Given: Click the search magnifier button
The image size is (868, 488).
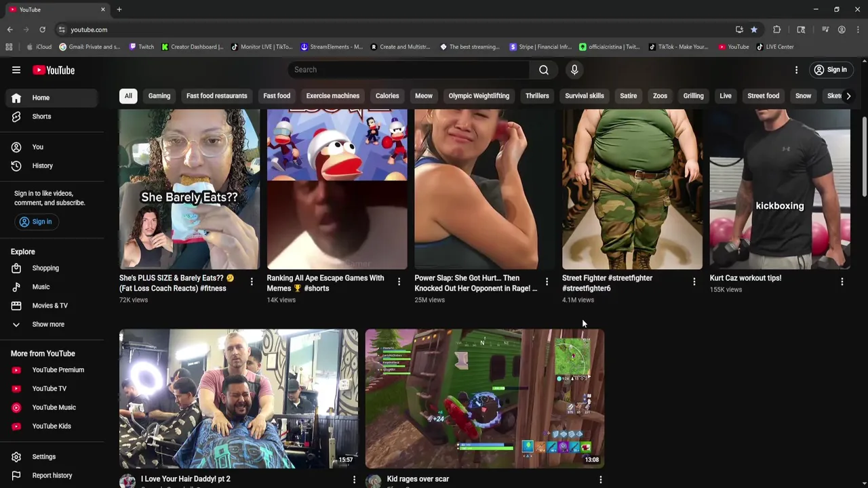Looking at the screenshot, I should [x=544, y=70].
